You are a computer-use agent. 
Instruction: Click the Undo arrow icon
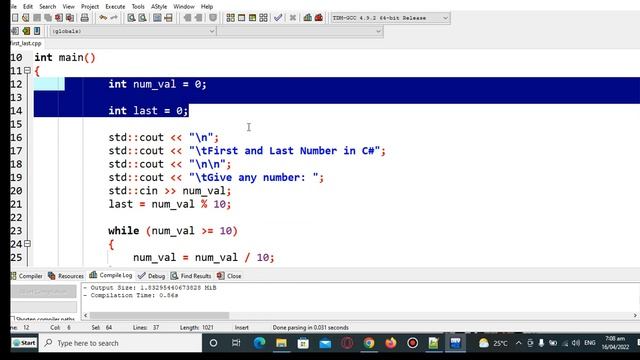click(103, 18)
